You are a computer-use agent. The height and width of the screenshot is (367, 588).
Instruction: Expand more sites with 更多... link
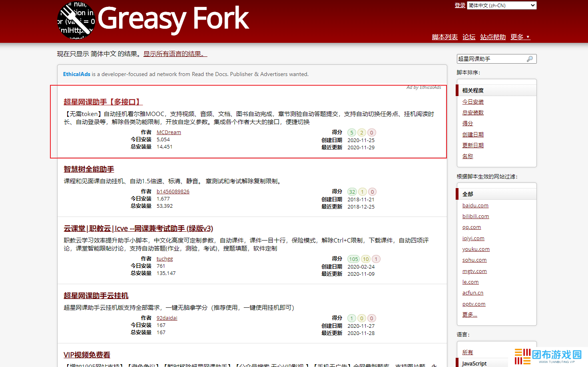coord(470,315)
